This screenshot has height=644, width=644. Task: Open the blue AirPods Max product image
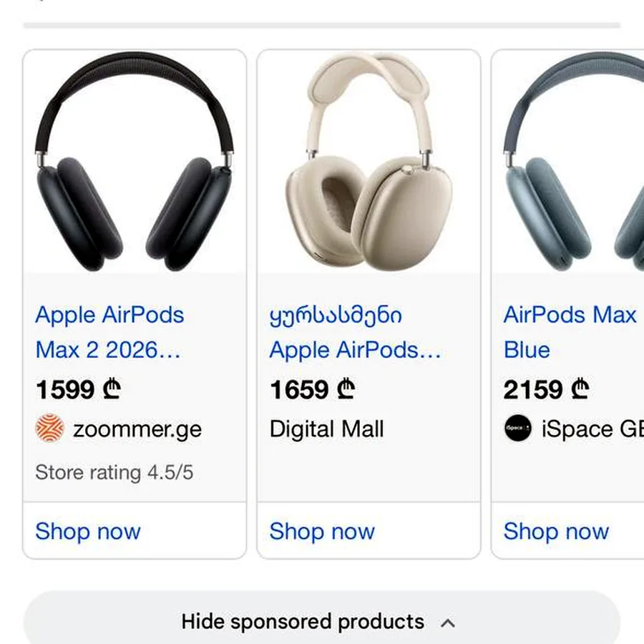pyautogui.click(x=568, y=162)
